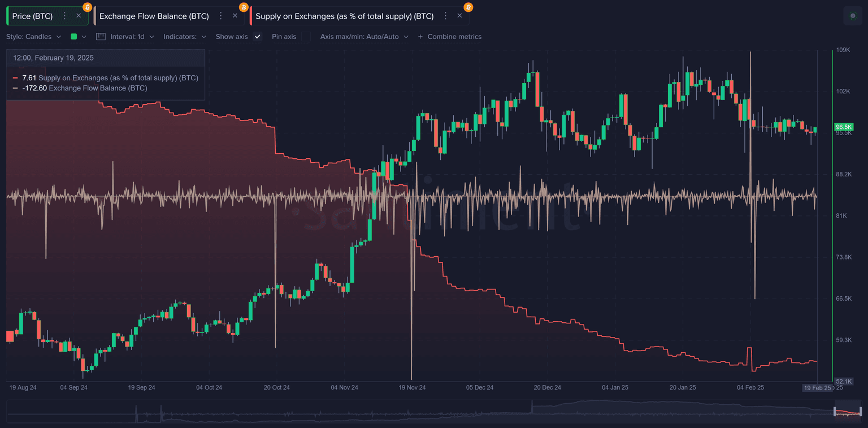Open Exchange Flow Balance three-dot menu

tap(221, 16)
